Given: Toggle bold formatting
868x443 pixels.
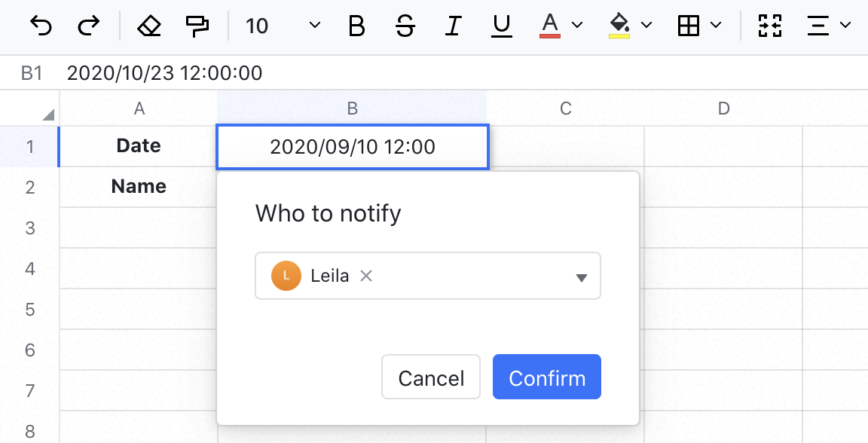Looking at the screenshot, I should [x=356, y=26].
